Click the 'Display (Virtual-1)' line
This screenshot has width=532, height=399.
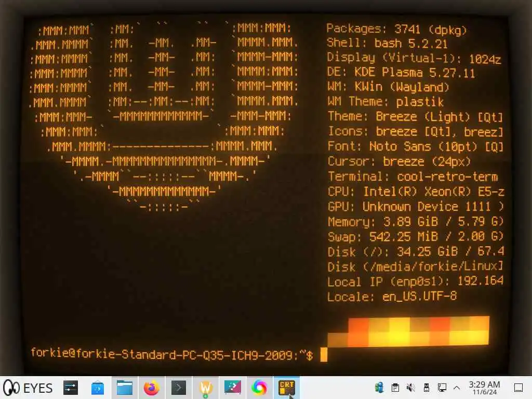pos(414,58)
